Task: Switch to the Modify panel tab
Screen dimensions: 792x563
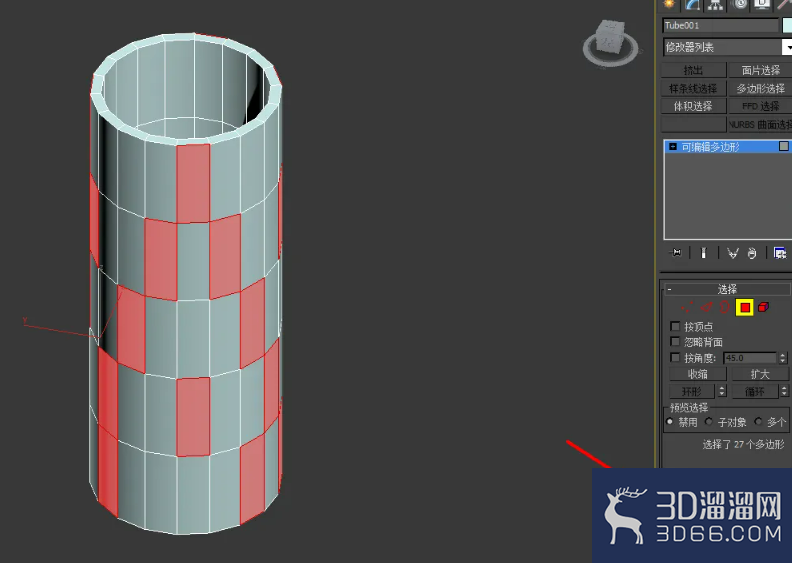Action: click(692, 4)
